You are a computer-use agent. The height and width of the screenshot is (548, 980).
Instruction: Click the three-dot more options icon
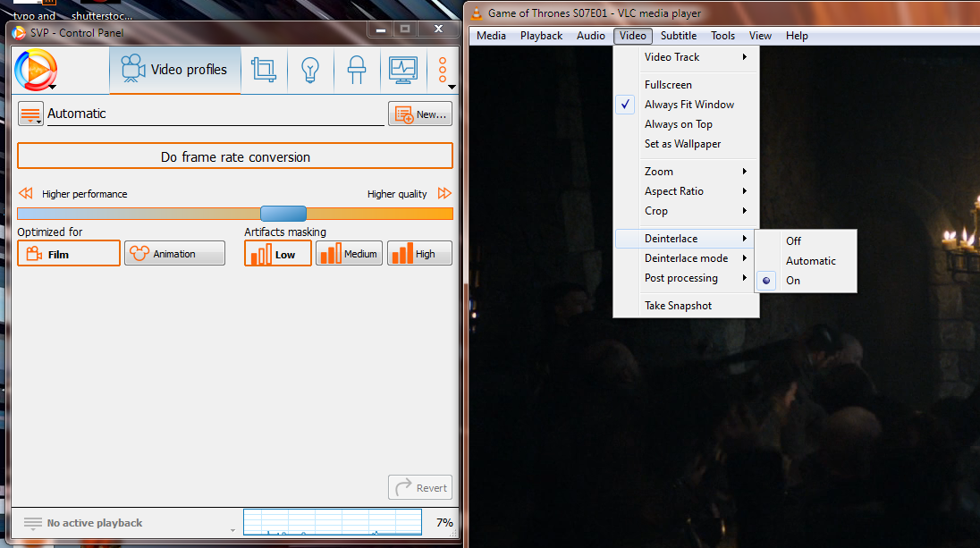point(443,70)
